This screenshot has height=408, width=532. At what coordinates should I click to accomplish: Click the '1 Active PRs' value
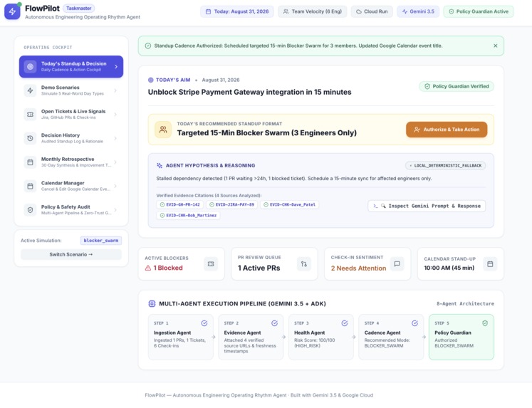[259, 268]
